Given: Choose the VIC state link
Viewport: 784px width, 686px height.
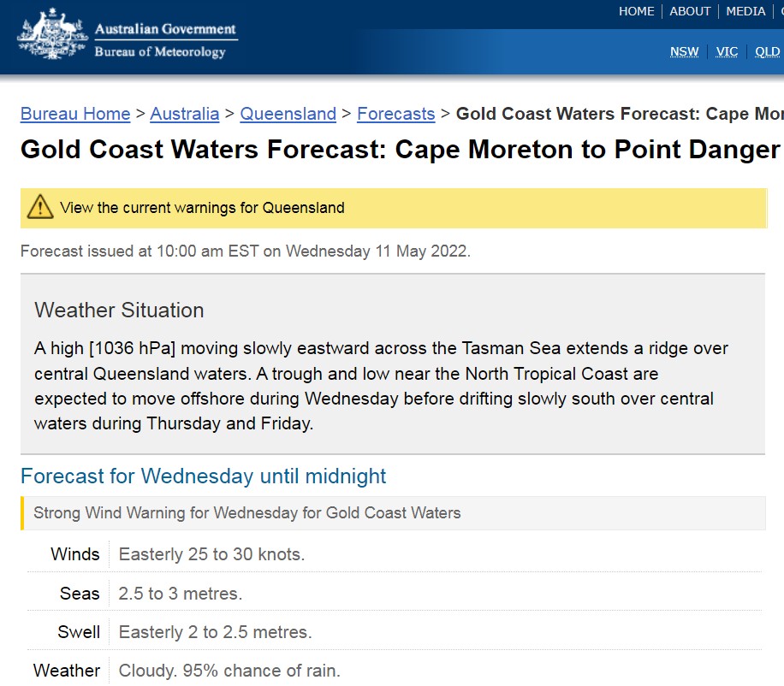Looking at the screenshot, I should coord(727,51).
